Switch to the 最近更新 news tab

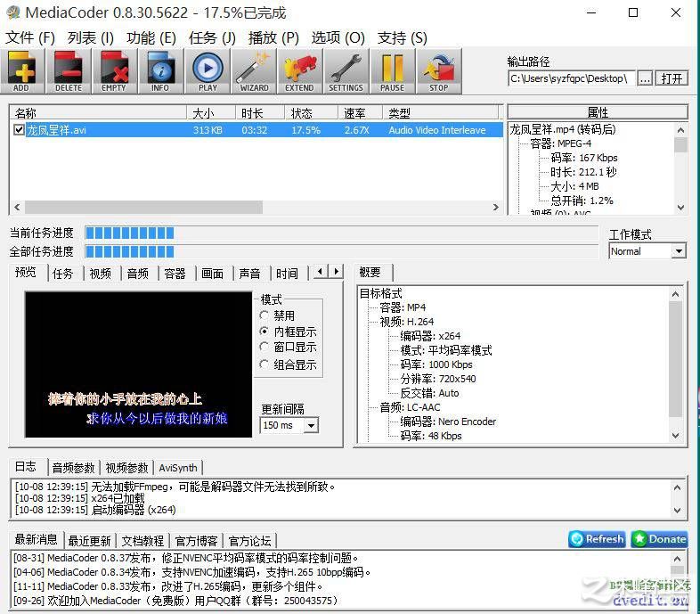point(89,541)
